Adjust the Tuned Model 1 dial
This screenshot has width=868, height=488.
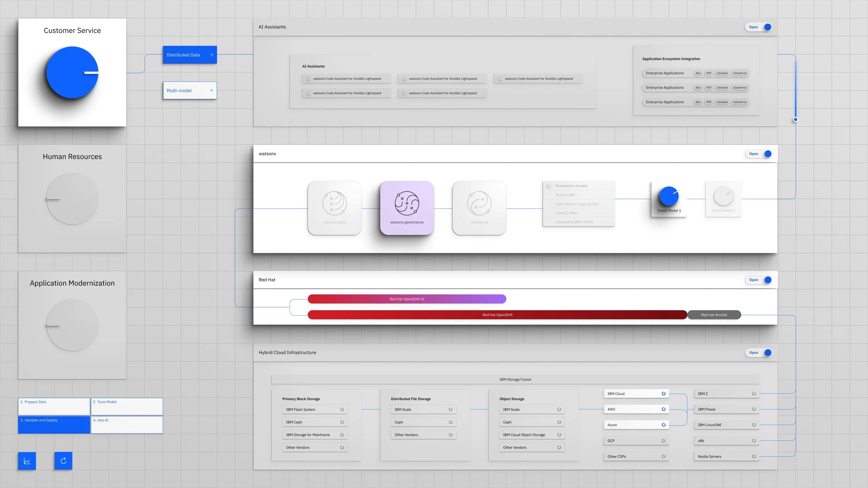(x=668, y=196)
